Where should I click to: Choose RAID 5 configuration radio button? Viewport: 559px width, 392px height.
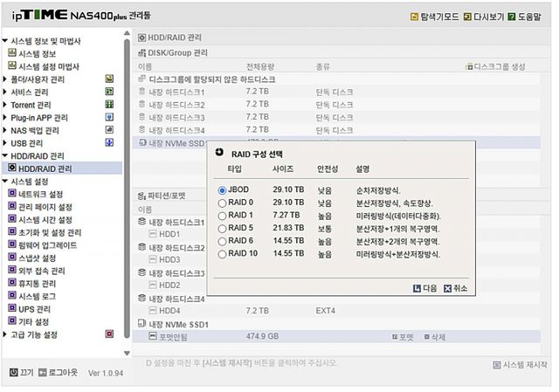click(x=223, y=228)
